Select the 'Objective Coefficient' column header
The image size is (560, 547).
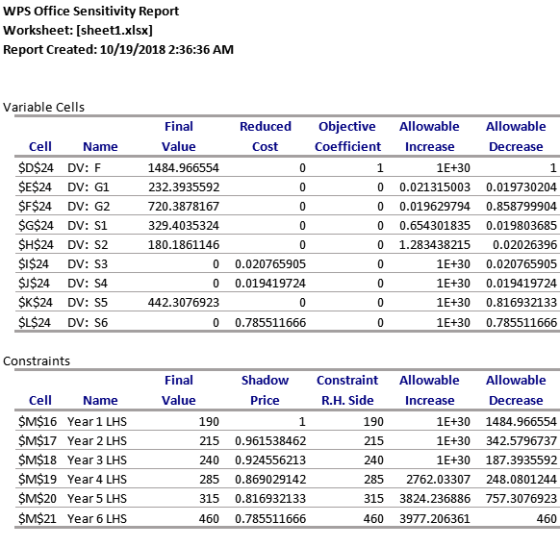348,136
